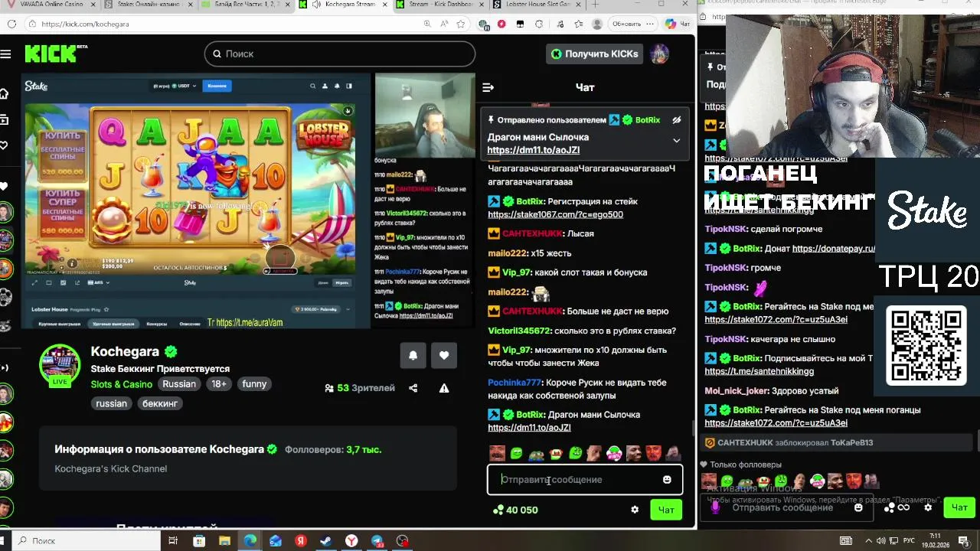Open the browser profile avatar icon
980x551 pixels.
click(x=597, y=24)
